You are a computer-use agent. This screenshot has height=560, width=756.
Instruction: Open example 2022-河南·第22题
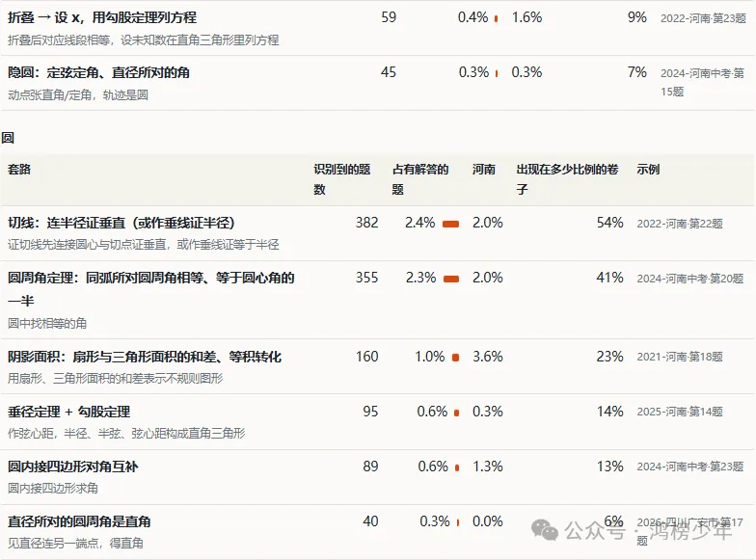pos(680,224)
